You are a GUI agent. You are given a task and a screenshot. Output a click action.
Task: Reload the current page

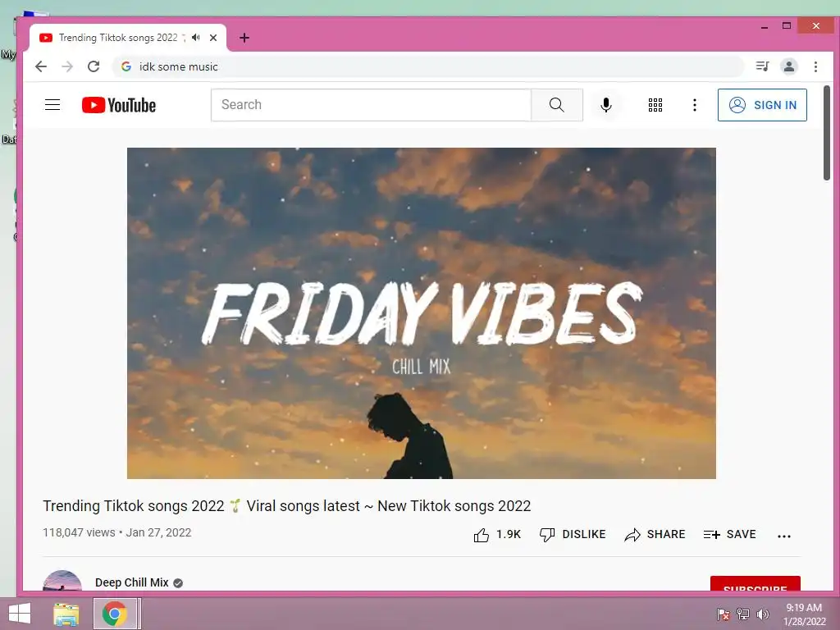pos(94,66)
